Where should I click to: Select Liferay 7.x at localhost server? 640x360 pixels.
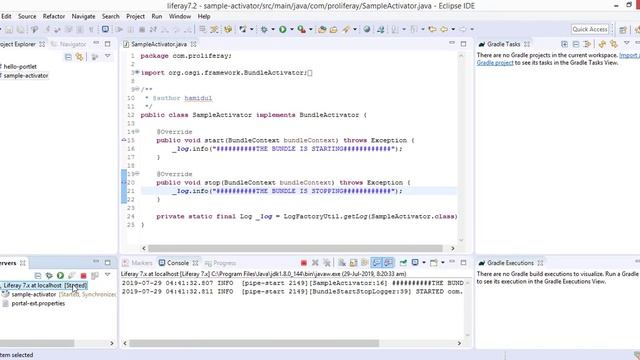[x=44, y=285]
